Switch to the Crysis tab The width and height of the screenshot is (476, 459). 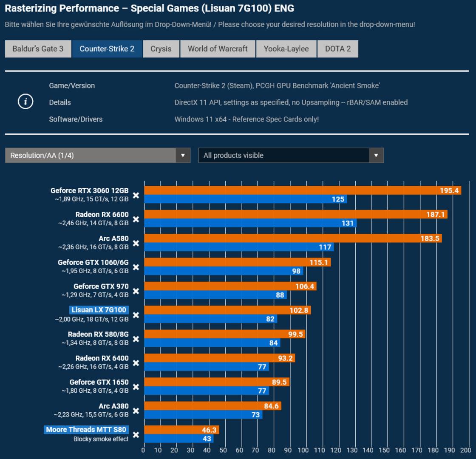point(161,49)
